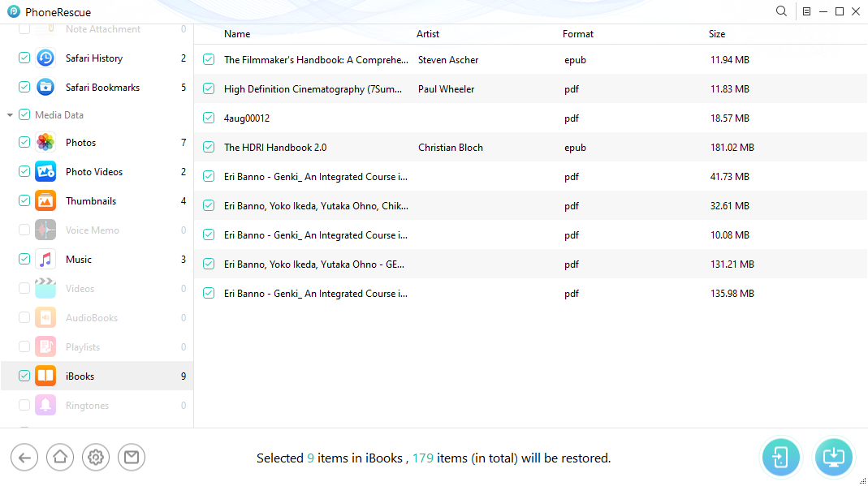Viewport: 868px width, 486px height.
Task: Select the iBooks category in sidebar
Action: pos(80,376)
